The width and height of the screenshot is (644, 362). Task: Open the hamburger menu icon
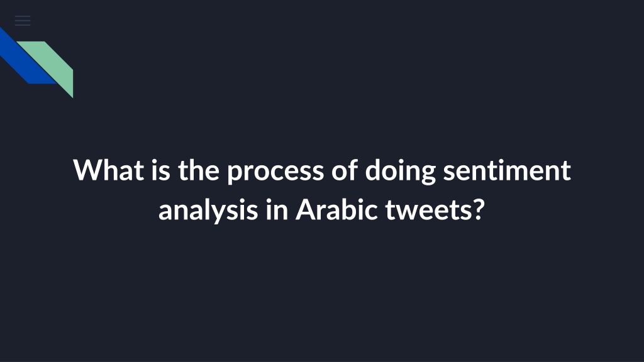pos(23,21)
